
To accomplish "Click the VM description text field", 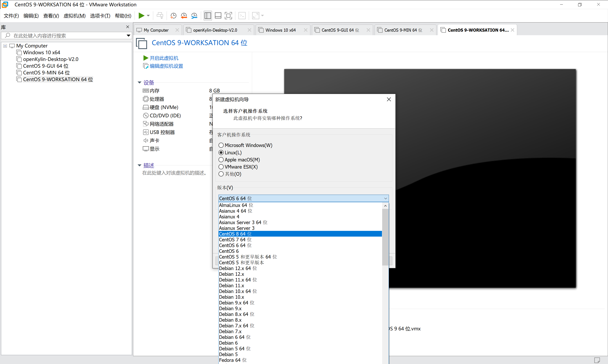I will coord(175,173).
